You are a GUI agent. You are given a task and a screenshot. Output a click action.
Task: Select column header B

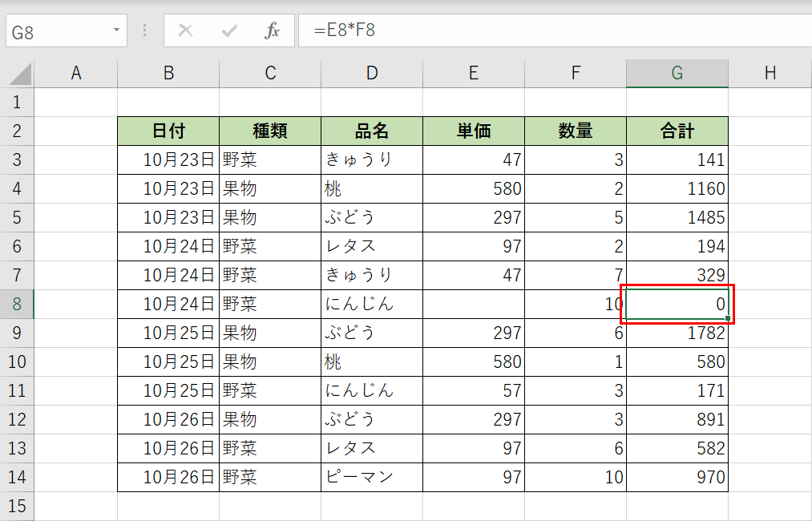(168, 72)
